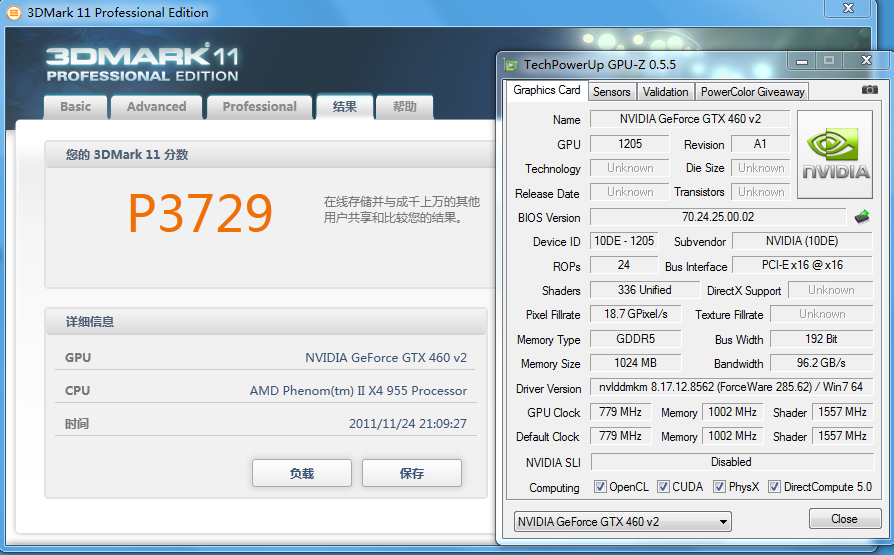Click the NVIDIA logo image
Image resolution: width=894 pixels, height=555 pixels.
click(x=835, y=154)
